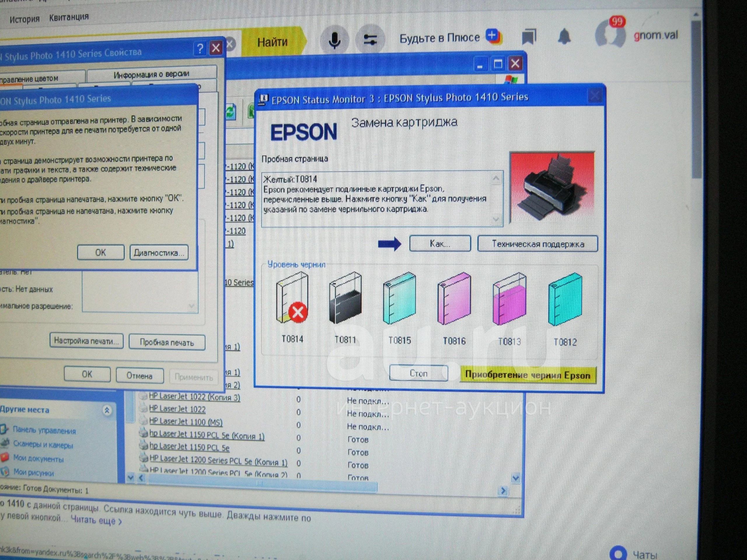This screenshot has height=560, width=747.
Task: Click Приобретение чернил Epson button
Action: [x=528, y=375]
